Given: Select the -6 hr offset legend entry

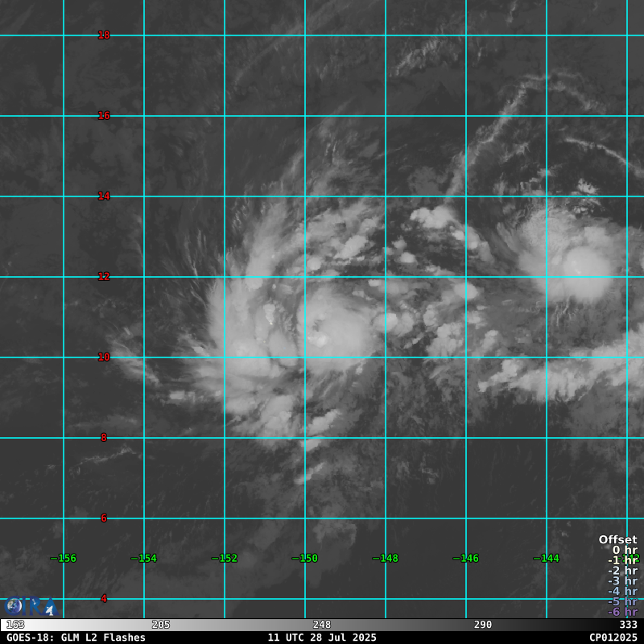Looking at the screenshot, I should click(x=621, y=612).
